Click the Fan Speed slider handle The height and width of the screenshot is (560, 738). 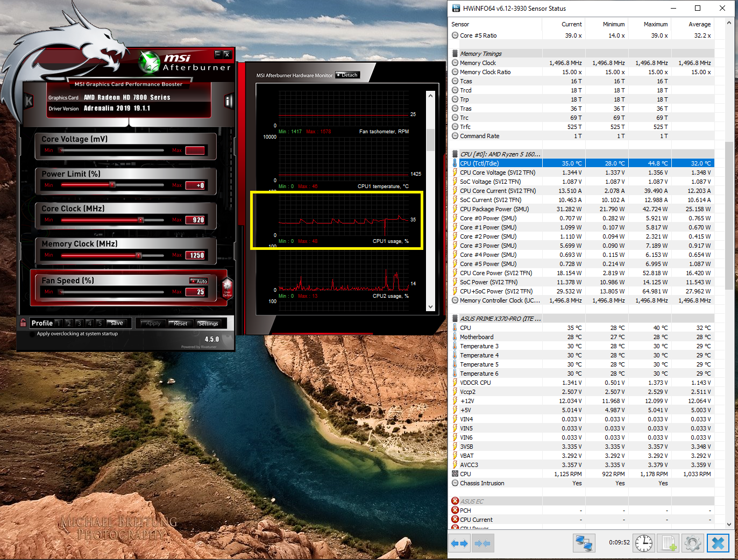tap(61, 292)
